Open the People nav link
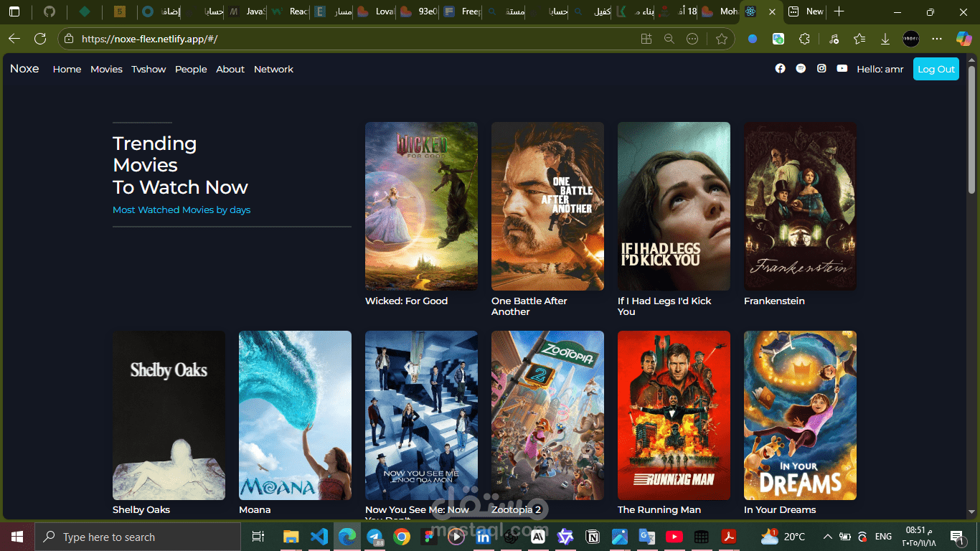 coord(191,69)
